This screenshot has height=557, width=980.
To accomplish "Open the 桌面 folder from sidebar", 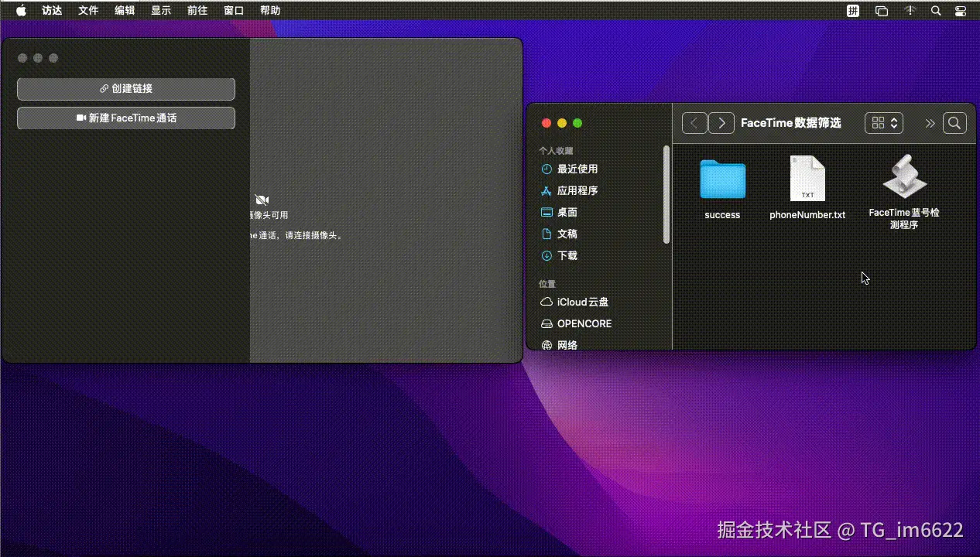I will click(x=567, y=212).
